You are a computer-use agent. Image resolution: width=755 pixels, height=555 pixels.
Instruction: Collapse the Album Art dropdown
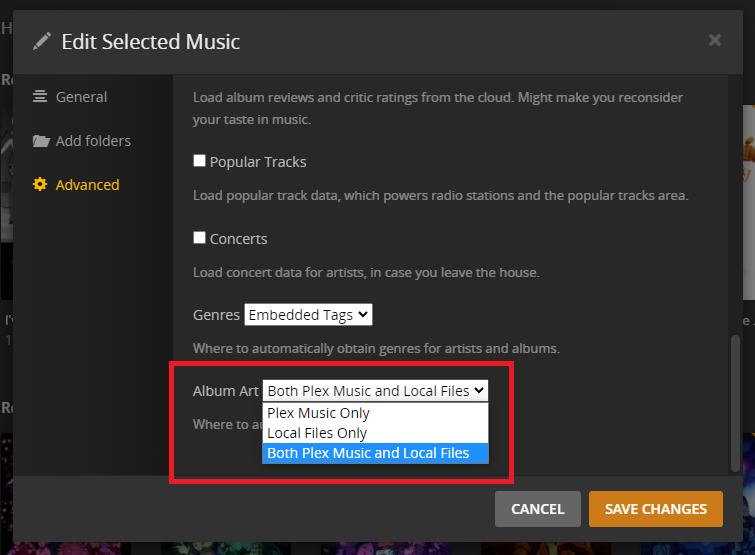click(376, 391)
